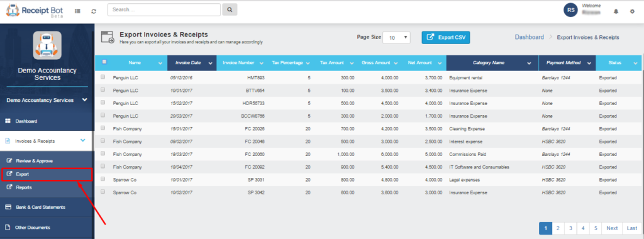The height and width of the screenshot is (239, 644).
Task: Click gross amount '6,000.00'
Action: 389,155
